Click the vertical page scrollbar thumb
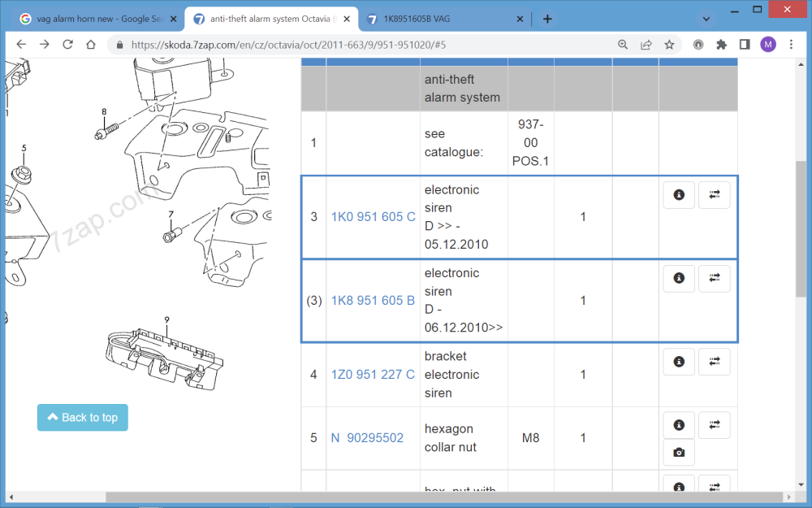Image resolution: width=812 pixels, height=508 pixels. (x=801, y=228)
